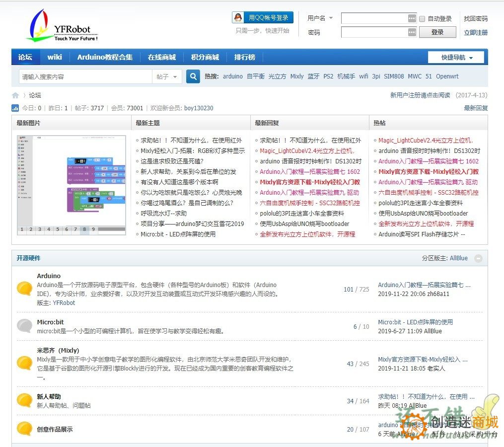Open Arduino moderator YFRobot's profile
The height and width of the screenshot is (447, 504).
click(x=64, y=302)
